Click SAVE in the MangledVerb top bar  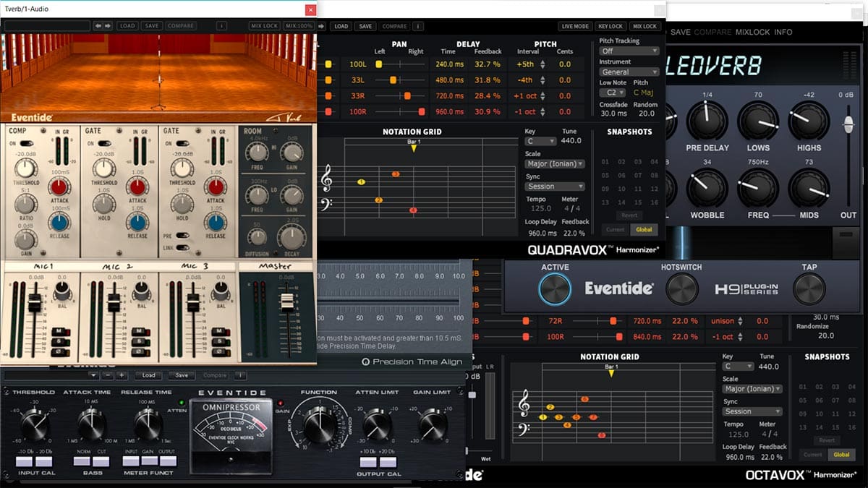[680, 32]
